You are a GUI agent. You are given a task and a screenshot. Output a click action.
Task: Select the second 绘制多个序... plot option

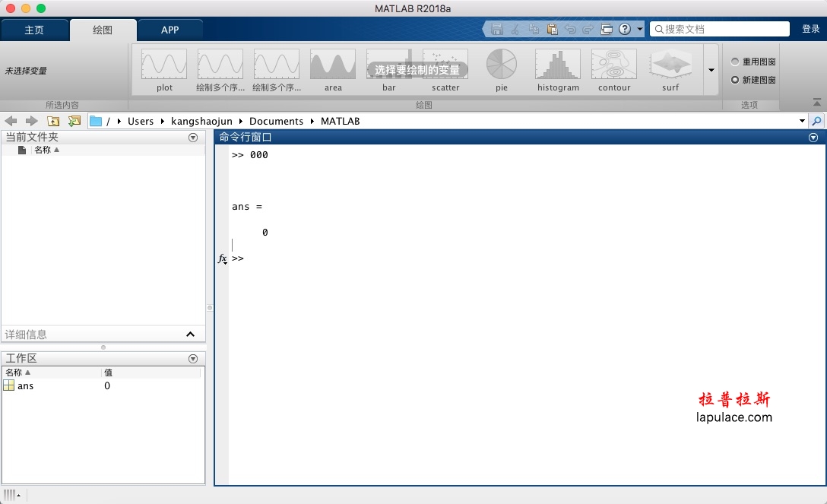pyautogui.click(x=277, y=71)
